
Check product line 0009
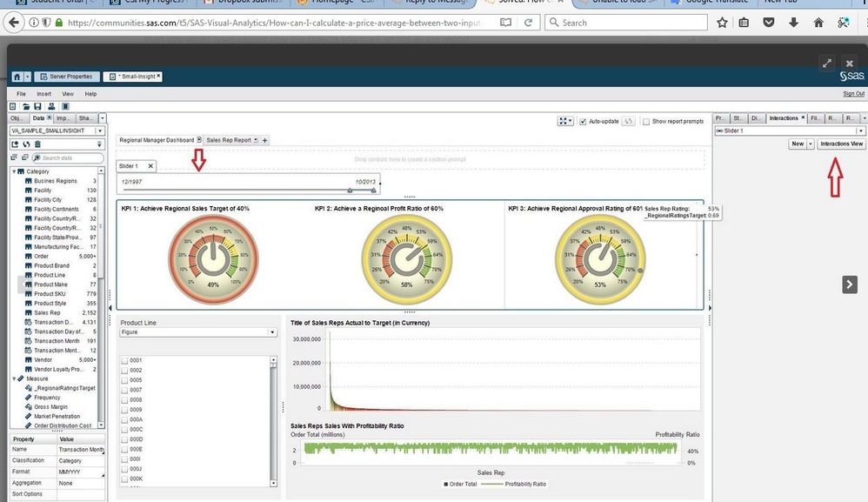(x=124, y=410)
